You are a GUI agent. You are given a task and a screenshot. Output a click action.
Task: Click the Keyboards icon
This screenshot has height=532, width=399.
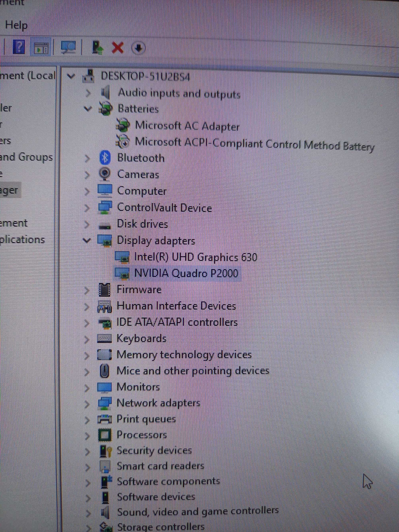[105, 339]
